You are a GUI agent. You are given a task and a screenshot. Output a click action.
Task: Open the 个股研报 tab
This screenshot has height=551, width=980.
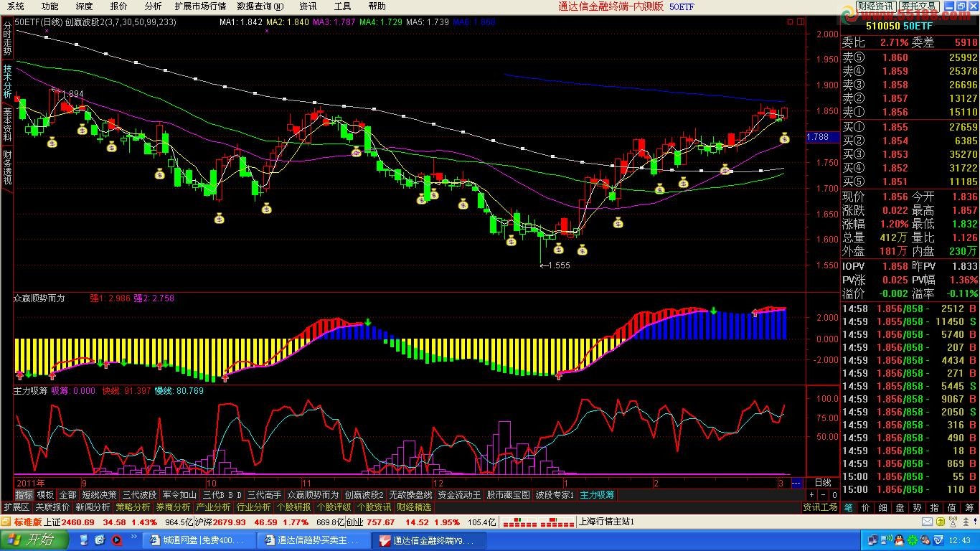coord(293,507)
